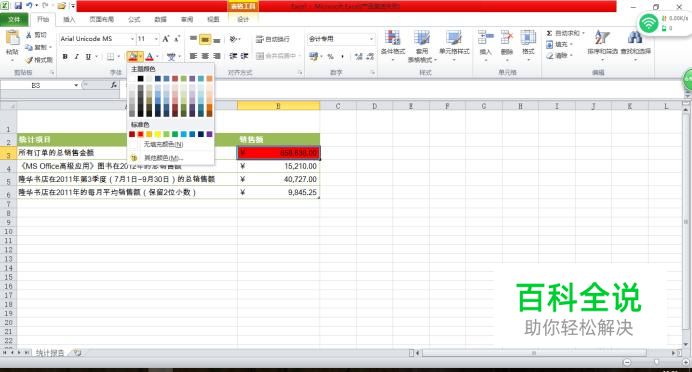This screenshot has width=692, height=372.
Task: Click the Cell Styles icon
Action: click(454, 38)
